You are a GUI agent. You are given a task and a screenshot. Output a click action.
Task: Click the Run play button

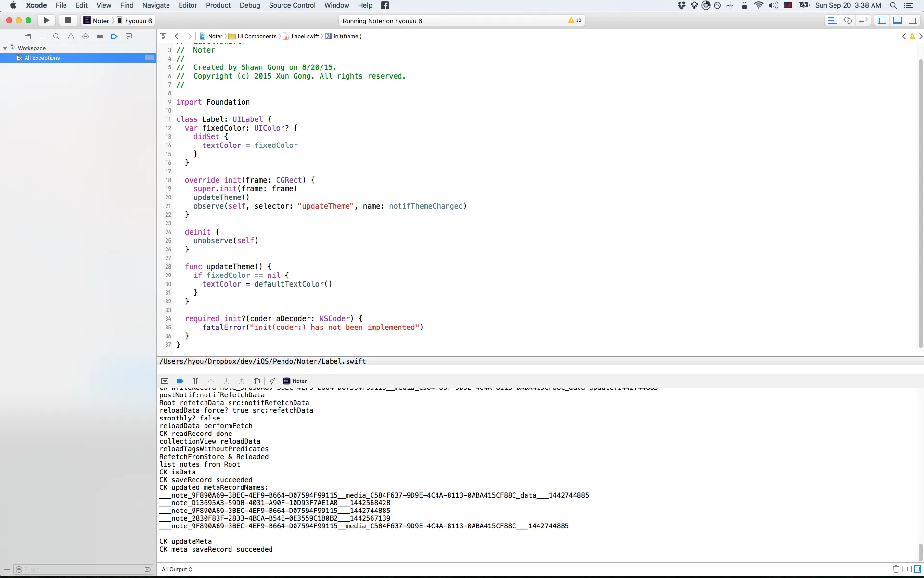click(46, 20)
